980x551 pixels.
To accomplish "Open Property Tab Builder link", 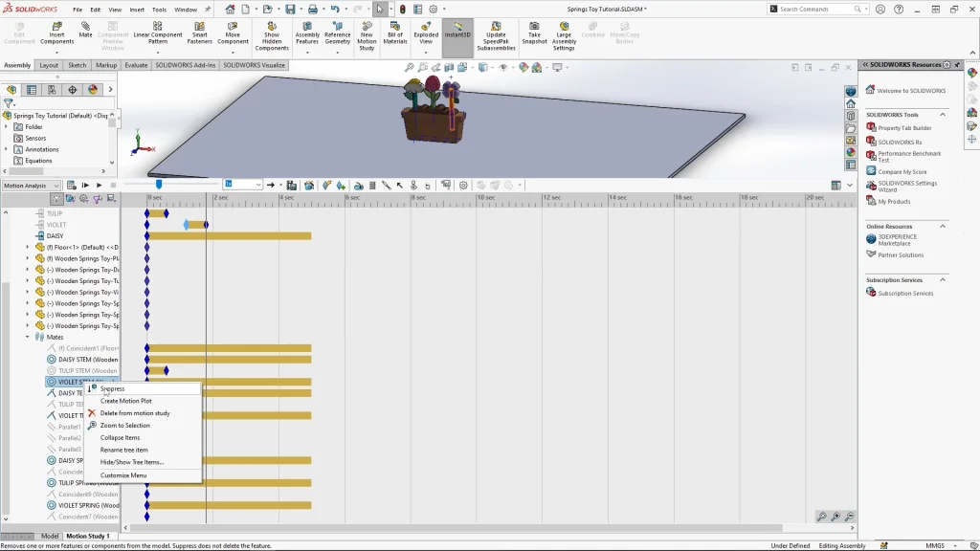I will pos(904,127).
